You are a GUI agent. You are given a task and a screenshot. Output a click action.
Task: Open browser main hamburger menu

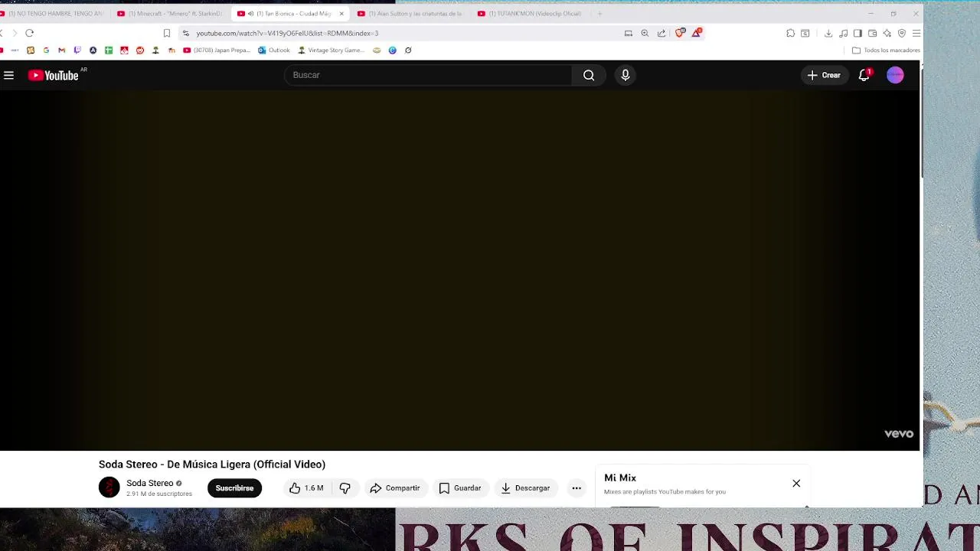pos(916,33)
